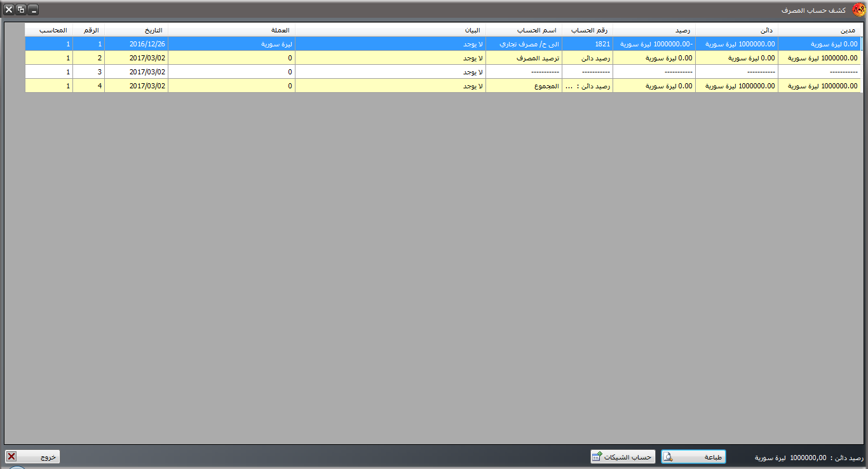Screen dimensions: 868x469
Task: Click the اسم الحساب column header
Action: click(x=524, y=30)
